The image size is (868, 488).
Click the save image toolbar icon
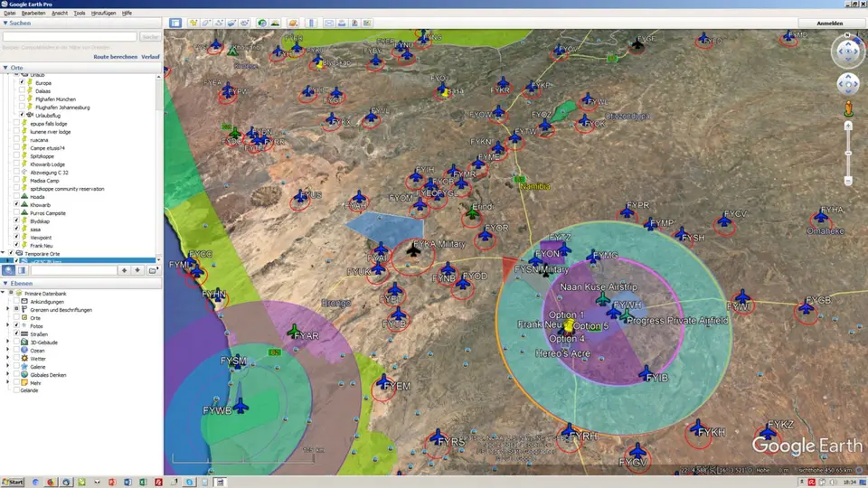pyautogui.click(x=354, y=23)
